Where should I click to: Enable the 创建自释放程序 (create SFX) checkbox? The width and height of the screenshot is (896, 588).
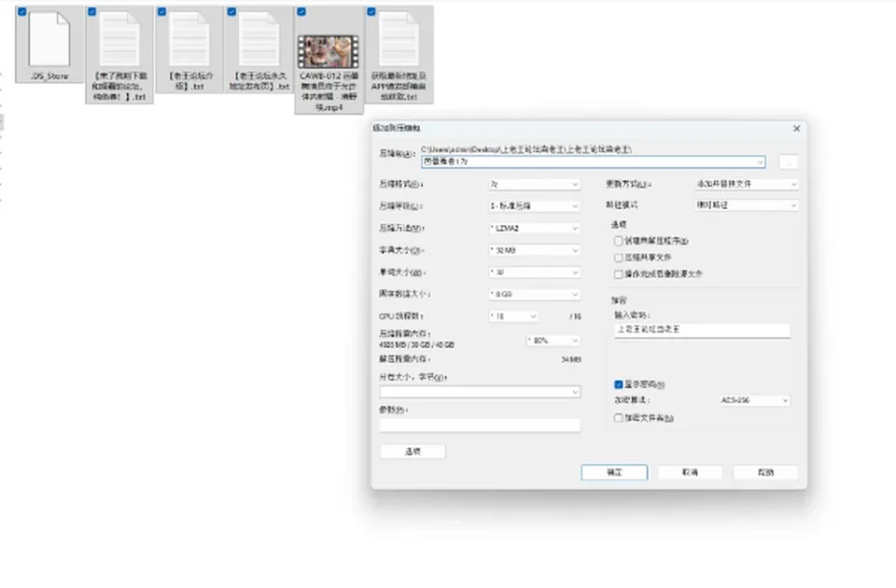(x=618, y=241)
